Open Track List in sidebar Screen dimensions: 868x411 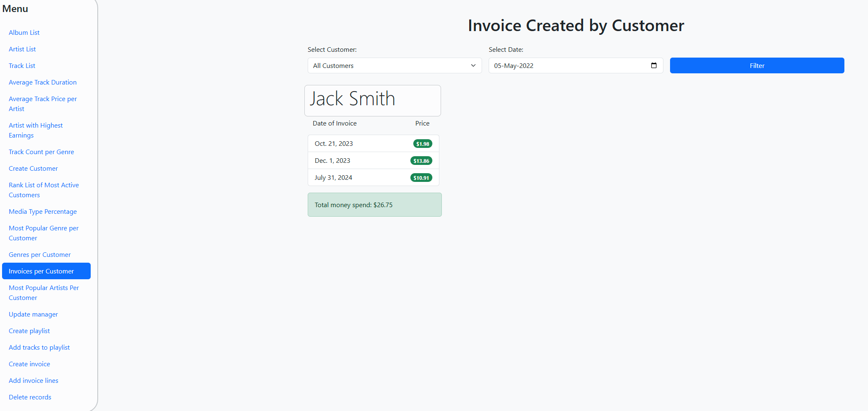pyautogui.click(x=22, y=65)
